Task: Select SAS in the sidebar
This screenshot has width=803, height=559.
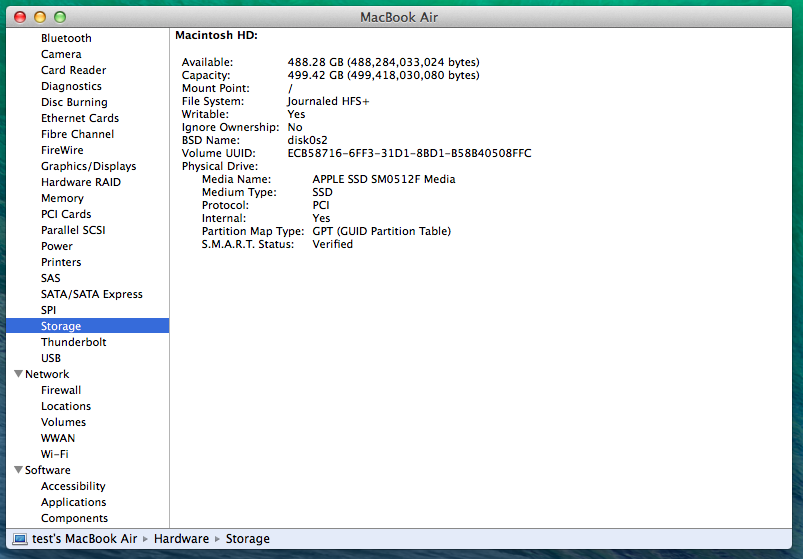Action: [x=51, y=278]
